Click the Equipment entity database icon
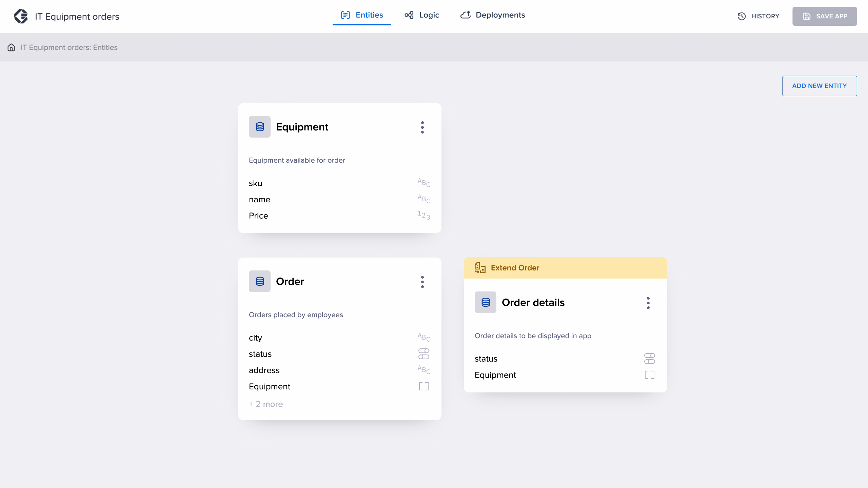This screenshot has width=868, height=488. coord(260,127)
